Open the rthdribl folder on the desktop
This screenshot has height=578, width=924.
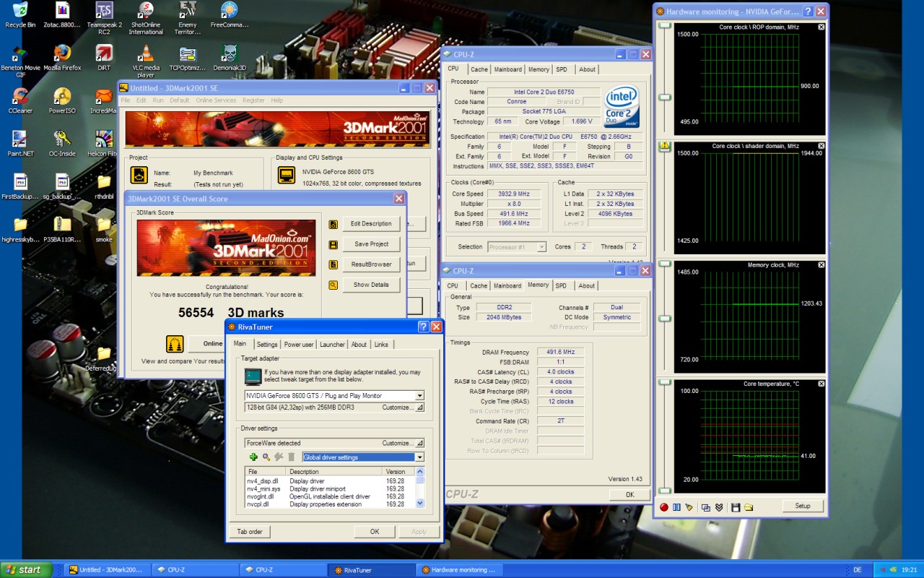tap(104, 186)
